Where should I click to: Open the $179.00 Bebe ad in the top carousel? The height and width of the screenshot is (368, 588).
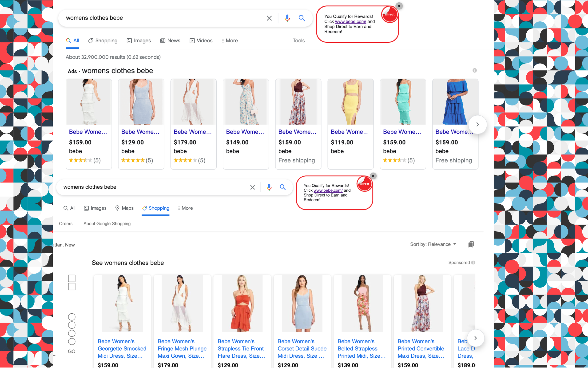[194, 124]
